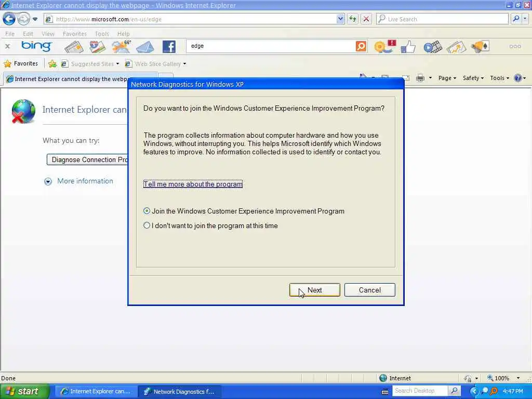
Task: Select I don't want to join radio
Action: tap(147, 225)
